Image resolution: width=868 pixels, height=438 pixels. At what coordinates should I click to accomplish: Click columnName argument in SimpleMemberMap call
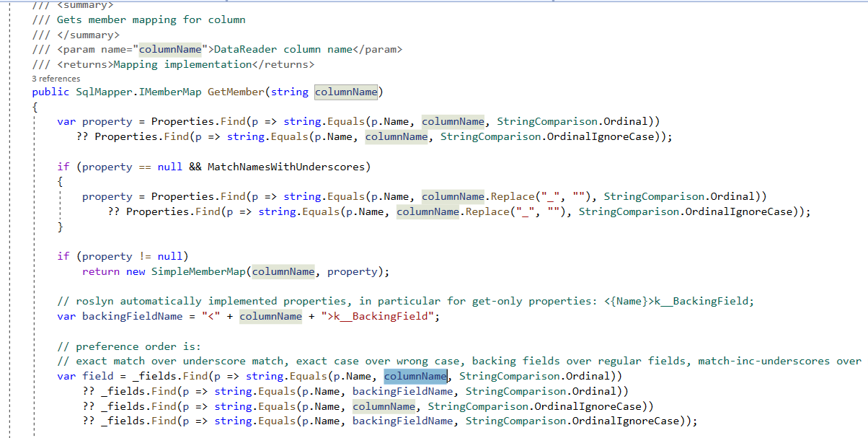pos(283,271)
